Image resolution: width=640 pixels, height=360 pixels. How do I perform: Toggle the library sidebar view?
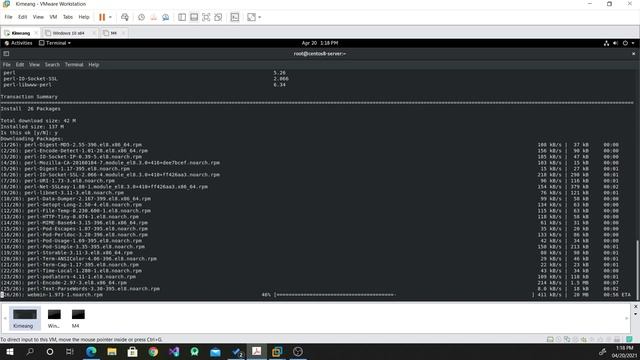[182, 17]
